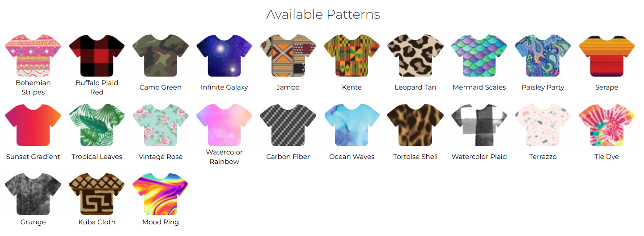Choose the Buffalo Plaid Red swatch

coord(97,56)
